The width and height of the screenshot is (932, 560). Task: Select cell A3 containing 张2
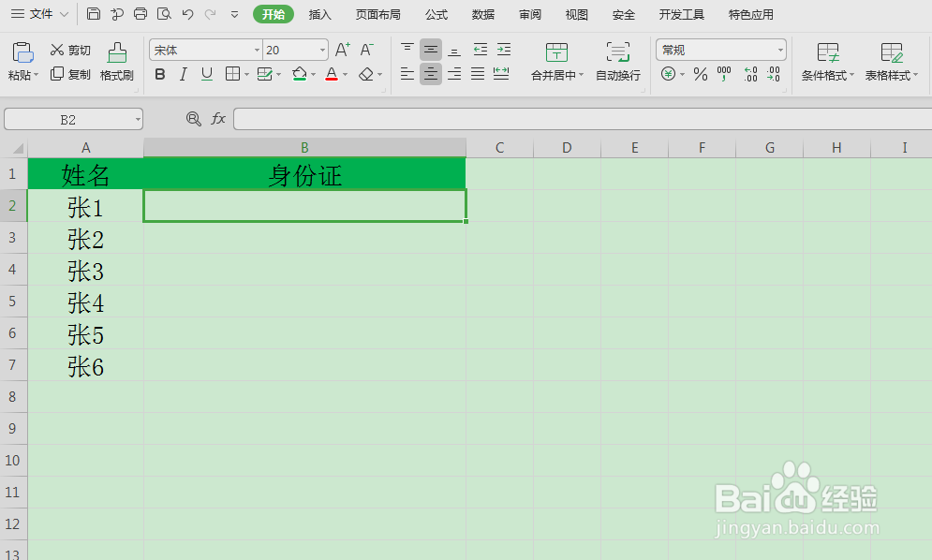85,239
